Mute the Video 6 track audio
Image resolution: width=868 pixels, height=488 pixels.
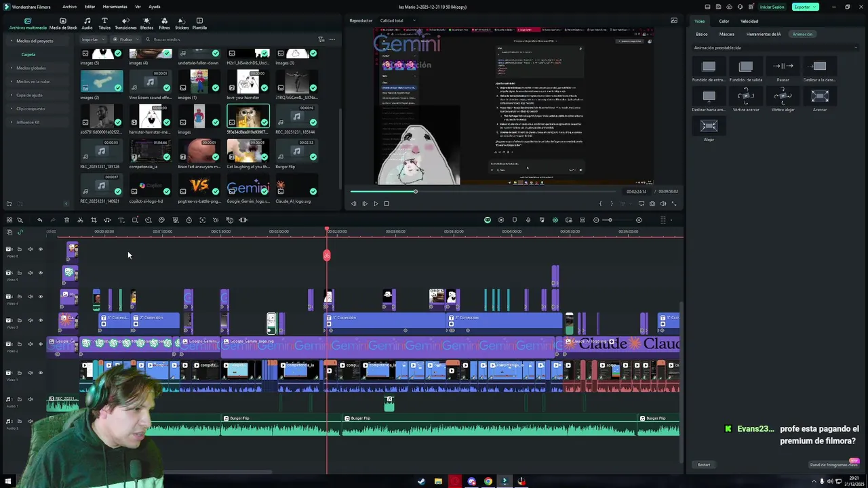click(30, 249)
